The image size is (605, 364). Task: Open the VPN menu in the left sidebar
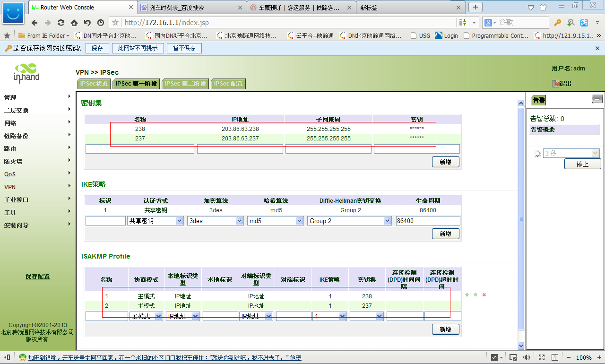(x=10, y=187)
